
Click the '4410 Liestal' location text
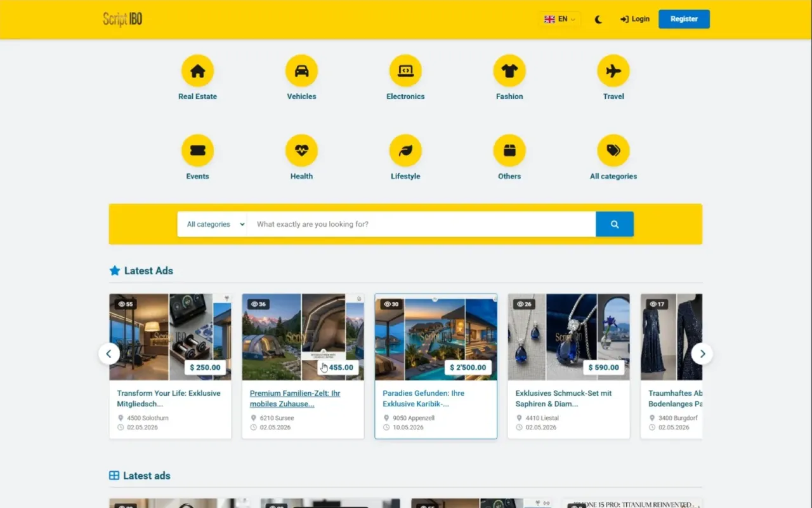tap(542, 418)
